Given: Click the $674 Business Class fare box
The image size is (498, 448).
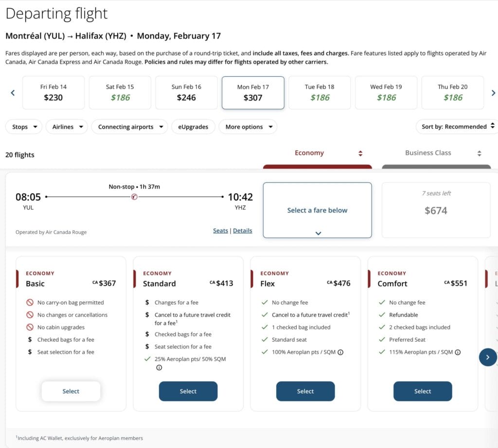Looking at the screenshot, I should tap(436, 210).
